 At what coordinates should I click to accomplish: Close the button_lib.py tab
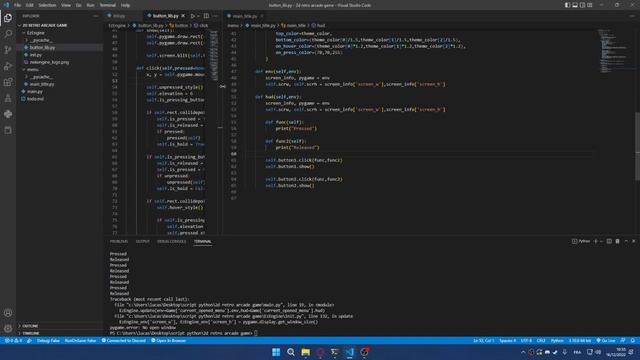click(183, 16)
